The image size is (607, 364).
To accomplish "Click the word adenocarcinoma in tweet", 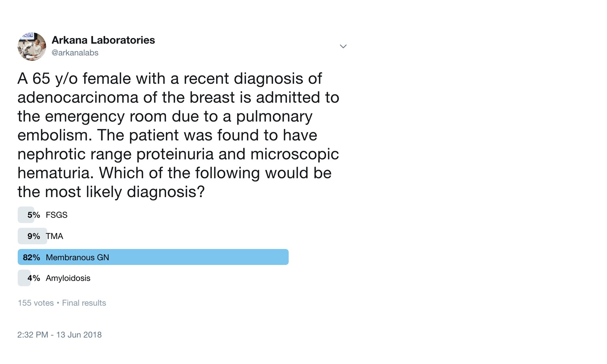I will tap(74, 97).
